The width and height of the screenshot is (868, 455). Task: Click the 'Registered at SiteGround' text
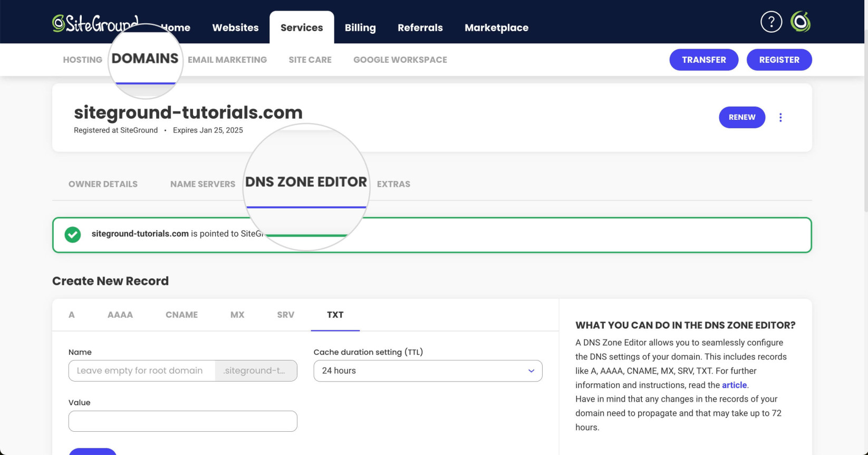pyautogui.click(x=115, y=130)
